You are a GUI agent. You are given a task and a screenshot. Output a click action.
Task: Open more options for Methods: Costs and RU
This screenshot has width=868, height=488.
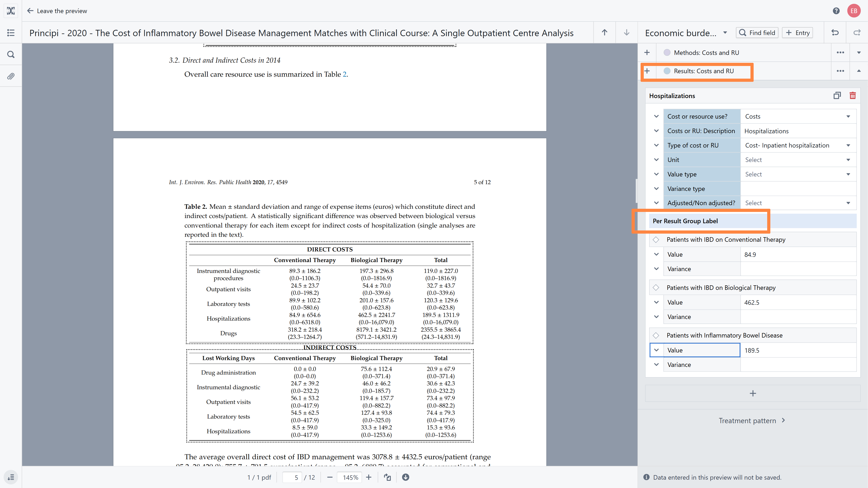tap(840, 53)
